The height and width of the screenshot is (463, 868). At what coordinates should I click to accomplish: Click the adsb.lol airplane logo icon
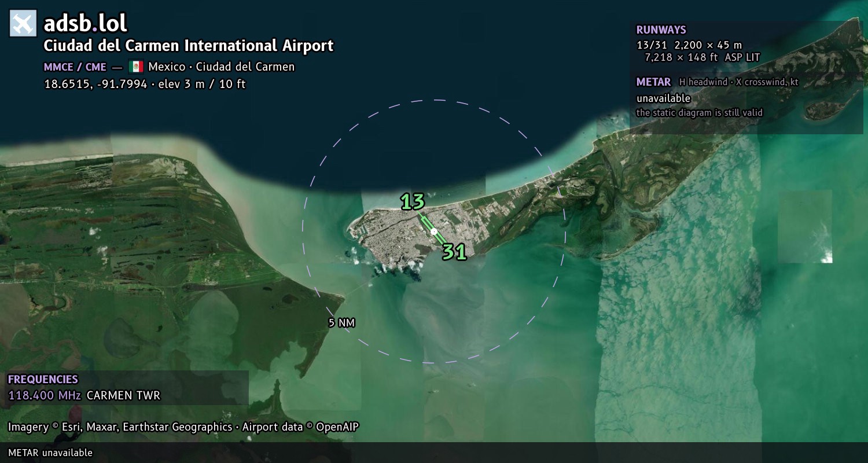click(x=23, y=24)
